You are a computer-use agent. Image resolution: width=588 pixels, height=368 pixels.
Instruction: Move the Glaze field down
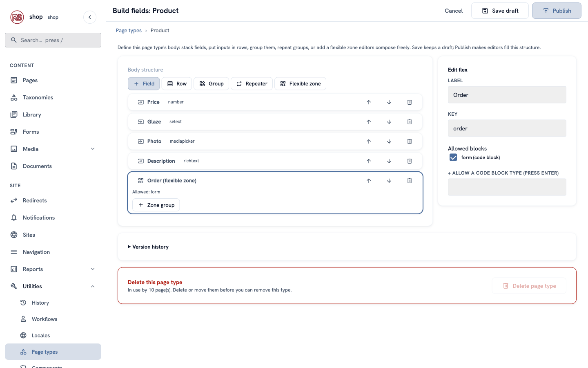click(389, 122)
